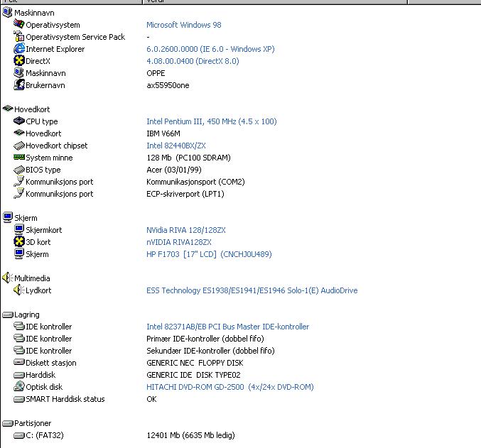The width and height of the screenshot is (481, 448).
Task: Click the top Maskinnavn section computer icon
Action: coord(7,12)
